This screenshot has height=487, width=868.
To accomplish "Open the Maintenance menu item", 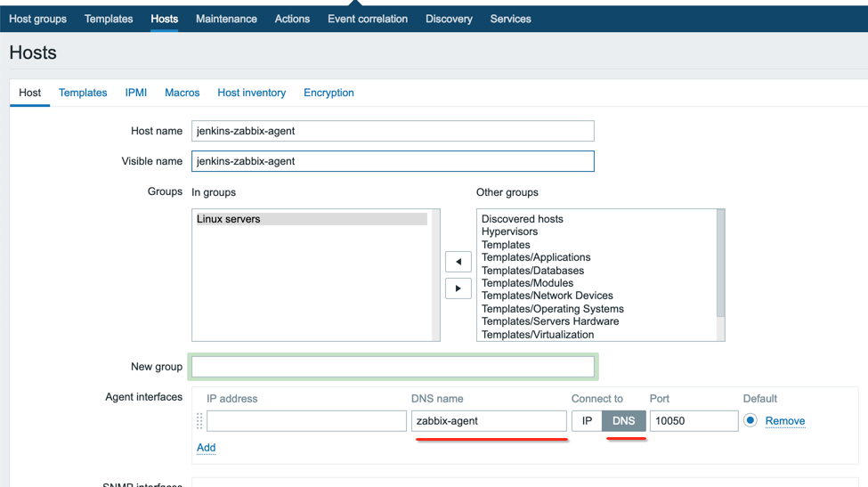I will tap(226, 19).
